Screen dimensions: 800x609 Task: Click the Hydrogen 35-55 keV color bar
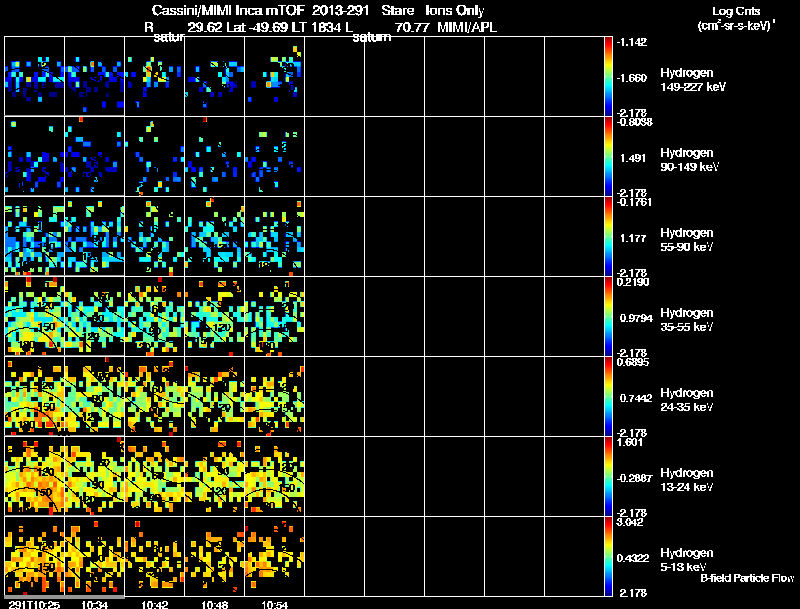point(608,316)
